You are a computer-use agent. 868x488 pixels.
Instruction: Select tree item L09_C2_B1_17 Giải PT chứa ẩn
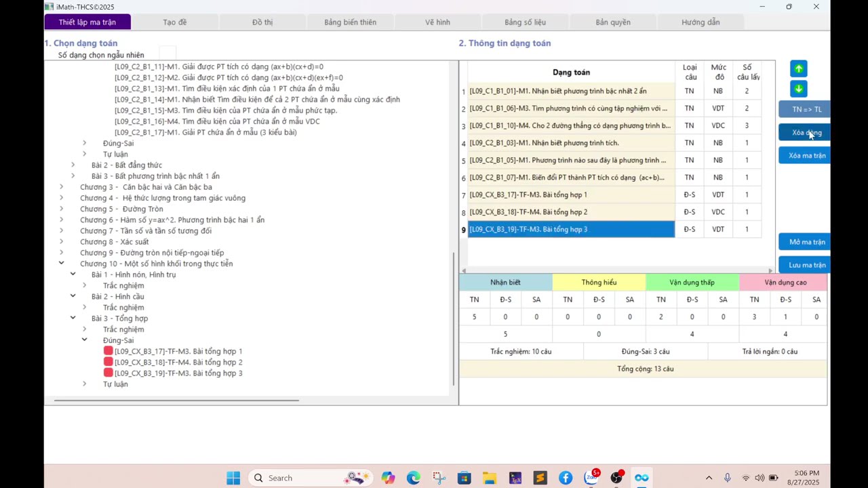205,132
